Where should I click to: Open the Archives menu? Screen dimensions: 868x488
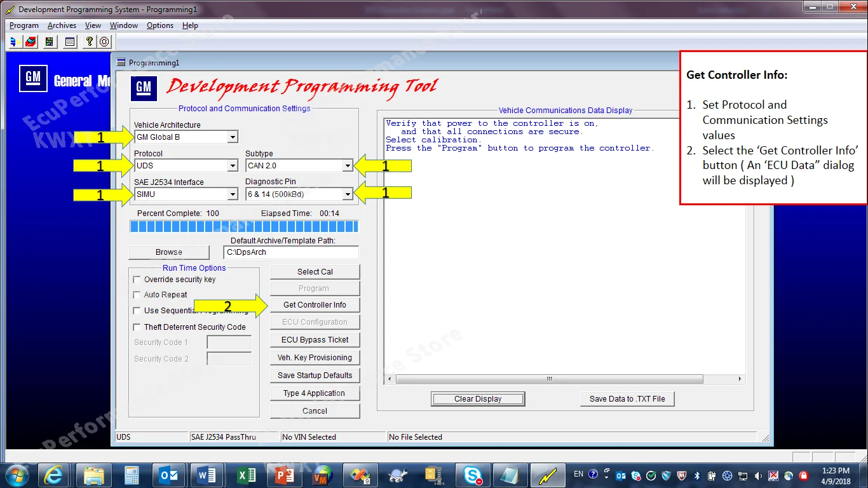(x=62, y=25)
